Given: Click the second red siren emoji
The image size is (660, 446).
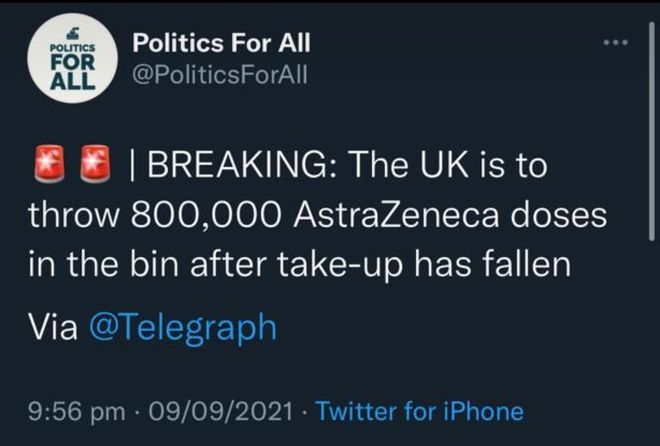Looking at the screenshot, I should tap(95, 164).
